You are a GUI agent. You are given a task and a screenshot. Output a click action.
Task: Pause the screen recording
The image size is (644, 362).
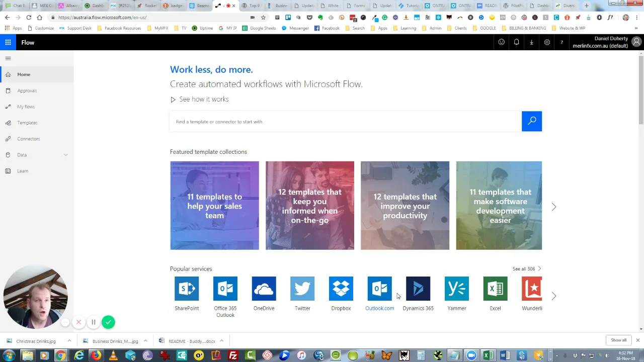click(94, 322)
